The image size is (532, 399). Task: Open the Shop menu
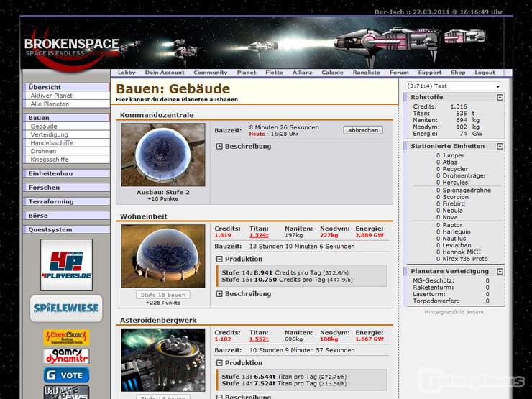(458, 73)
